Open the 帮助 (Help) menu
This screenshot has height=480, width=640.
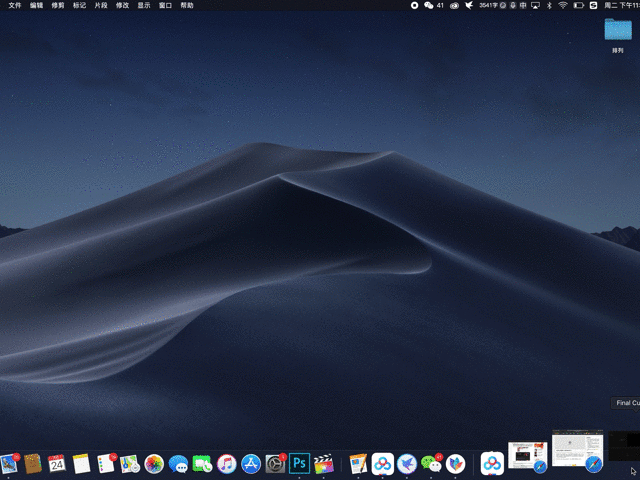tap(187, 5)
